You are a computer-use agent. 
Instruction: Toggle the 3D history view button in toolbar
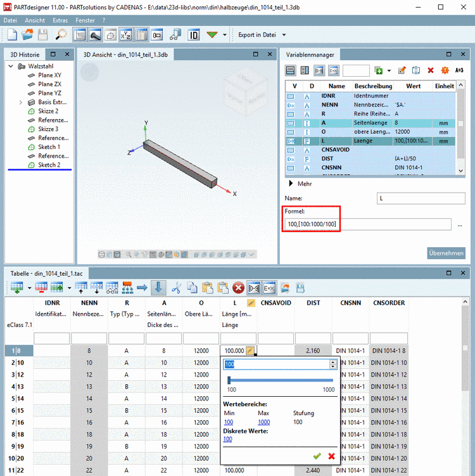click(x=79, y=34)
